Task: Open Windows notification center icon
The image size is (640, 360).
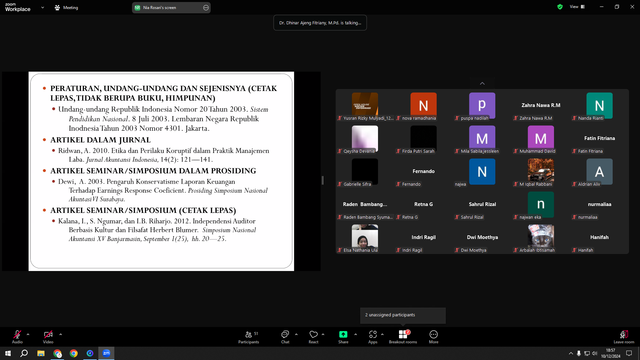Action: (x=629, y=353)
